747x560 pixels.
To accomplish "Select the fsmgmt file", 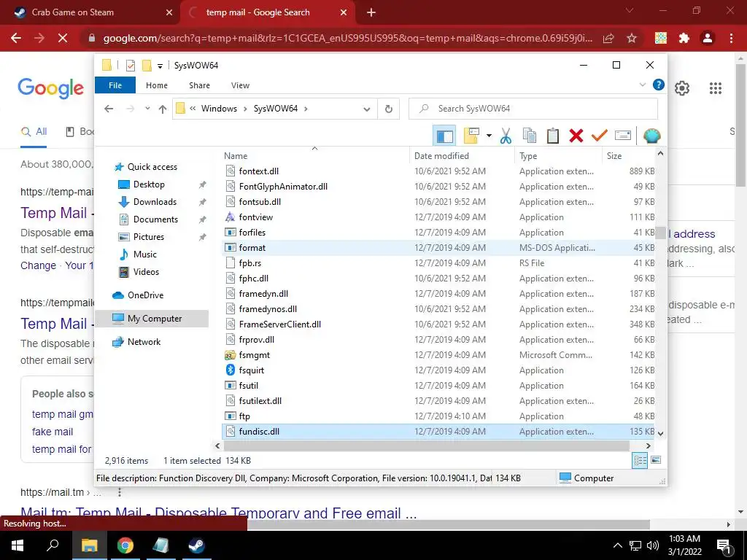I will click(x=438, y=355).
